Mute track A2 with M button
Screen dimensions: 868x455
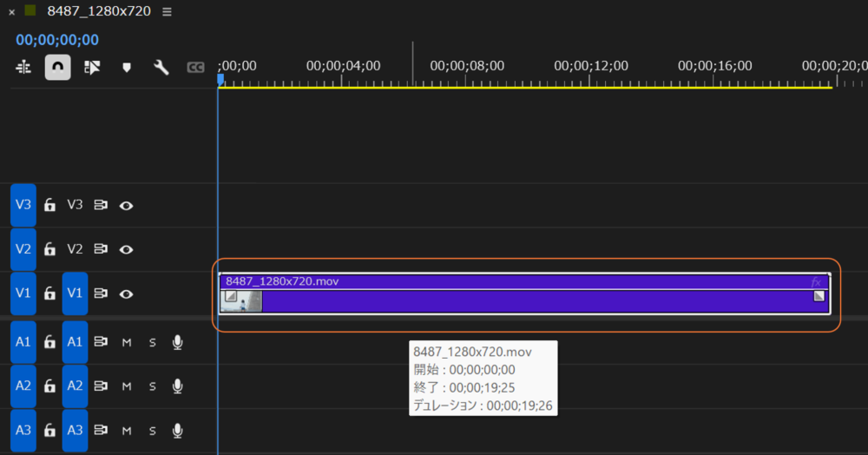point(127,386)
